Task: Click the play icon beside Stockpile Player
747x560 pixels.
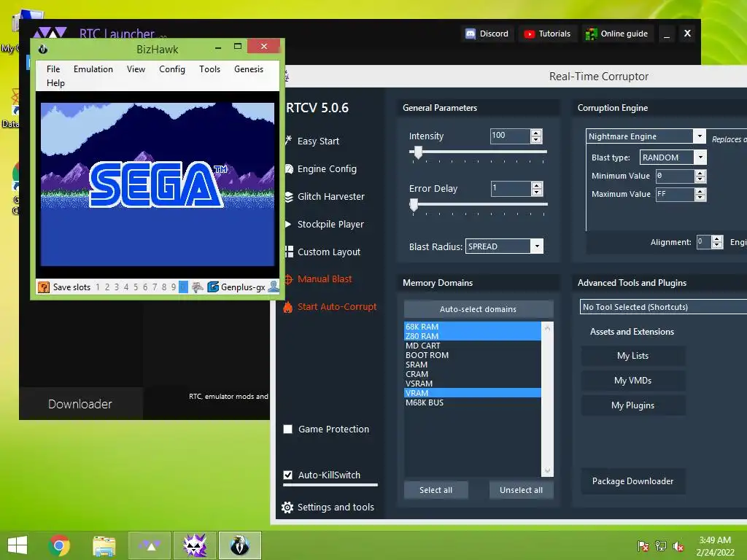Action: [x=287, y=224]
